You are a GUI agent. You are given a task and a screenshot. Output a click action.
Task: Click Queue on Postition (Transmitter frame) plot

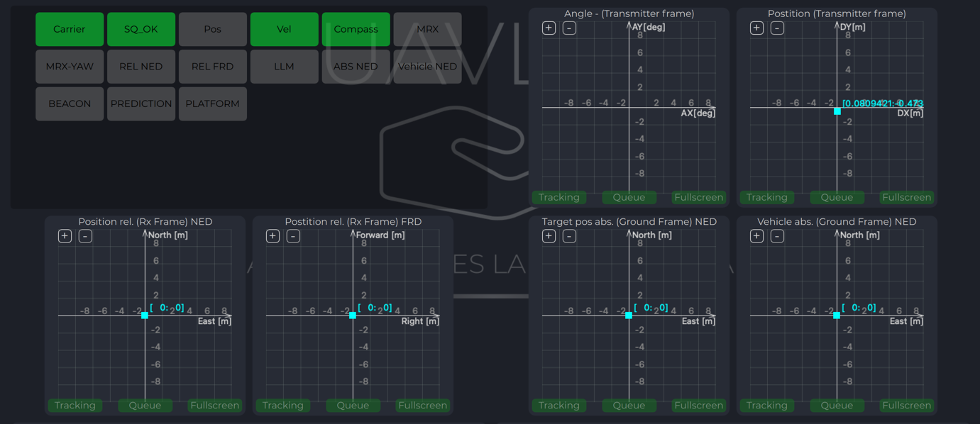tap(837, 197)
